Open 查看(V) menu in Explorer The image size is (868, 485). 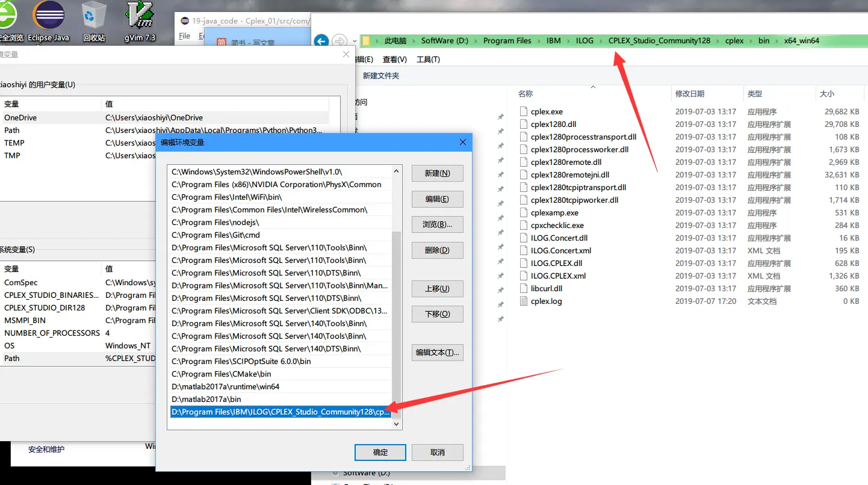pyautogui.click(x=395, y=60)
